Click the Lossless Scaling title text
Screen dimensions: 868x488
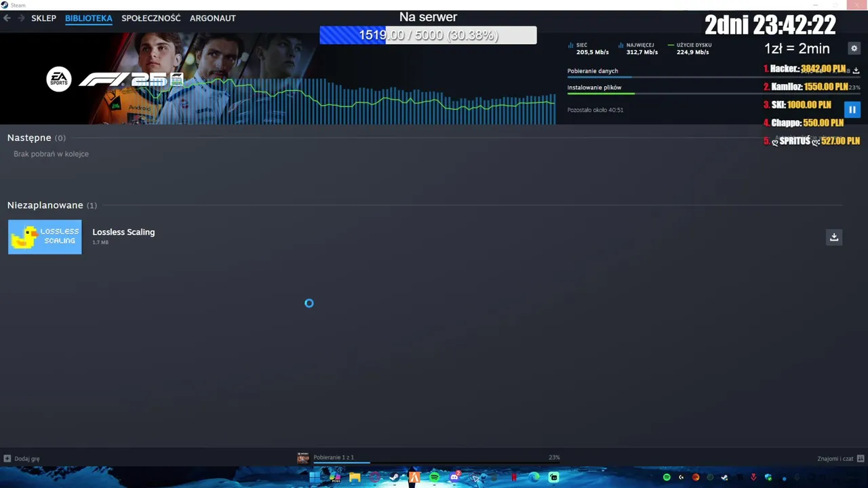(x=123, y=232)
